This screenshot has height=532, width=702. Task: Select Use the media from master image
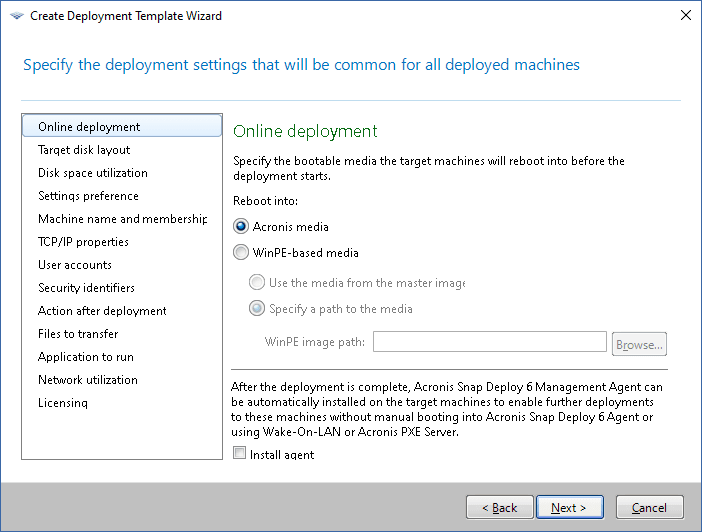pos(257,283)
